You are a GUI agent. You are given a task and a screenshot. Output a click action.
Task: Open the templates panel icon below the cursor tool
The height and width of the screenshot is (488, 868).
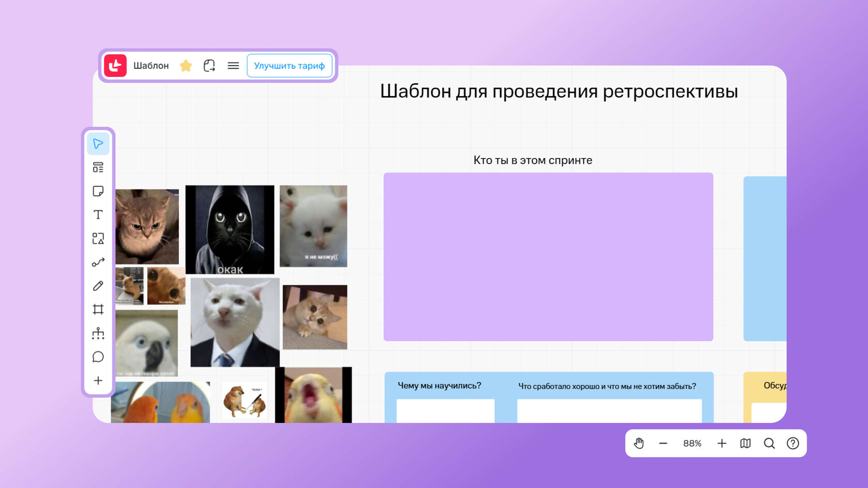point(98,167)
